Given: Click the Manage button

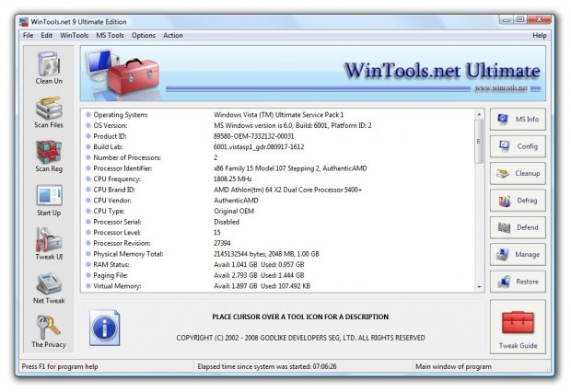Looking at the screenshot, I should tap(518, 254).
